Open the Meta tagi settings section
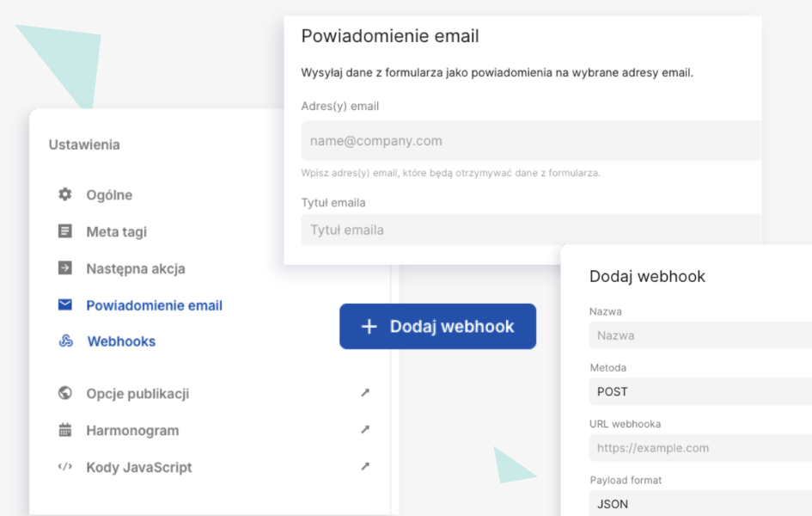Image resolution: width=812 pixels, height=516 pixels. tap(117, 231)
